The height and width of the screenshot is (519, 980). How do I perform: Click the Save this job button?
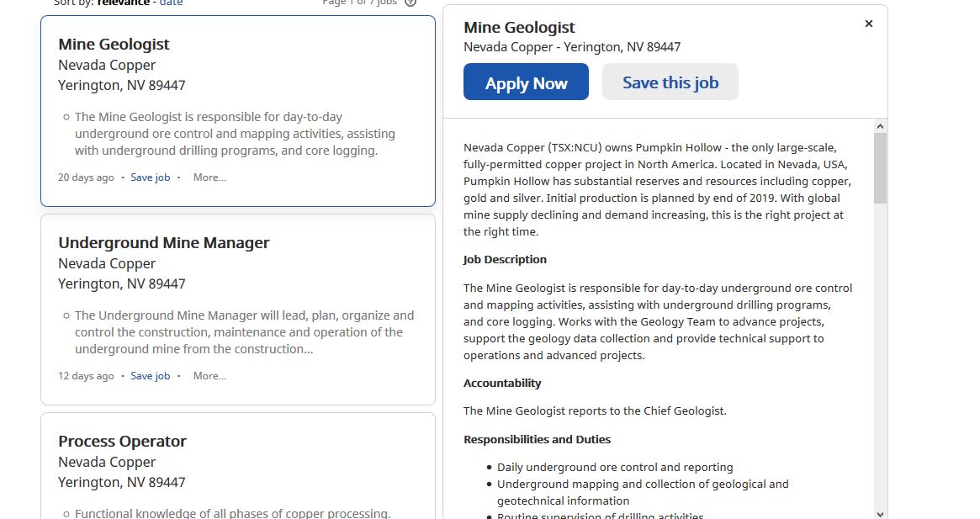[x=670, y=82]
